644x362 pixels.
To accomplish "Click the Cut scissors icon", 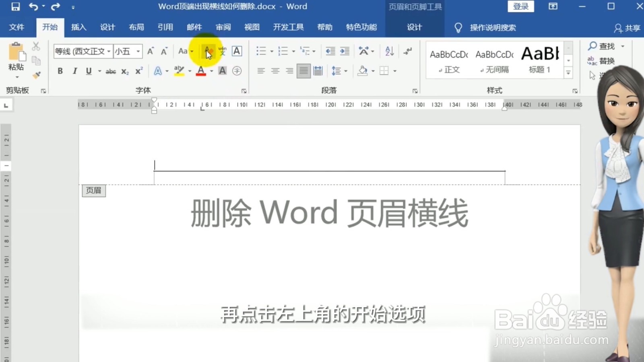I will point(36,47).
